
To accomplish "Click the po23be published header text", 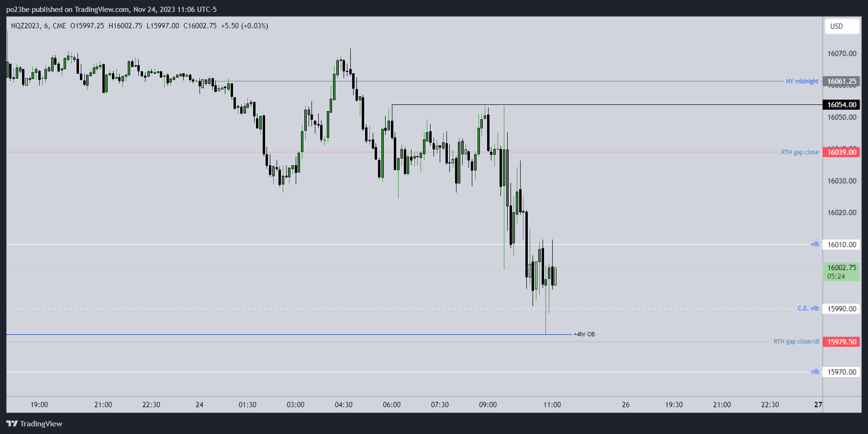I will [x=111, y=10].
